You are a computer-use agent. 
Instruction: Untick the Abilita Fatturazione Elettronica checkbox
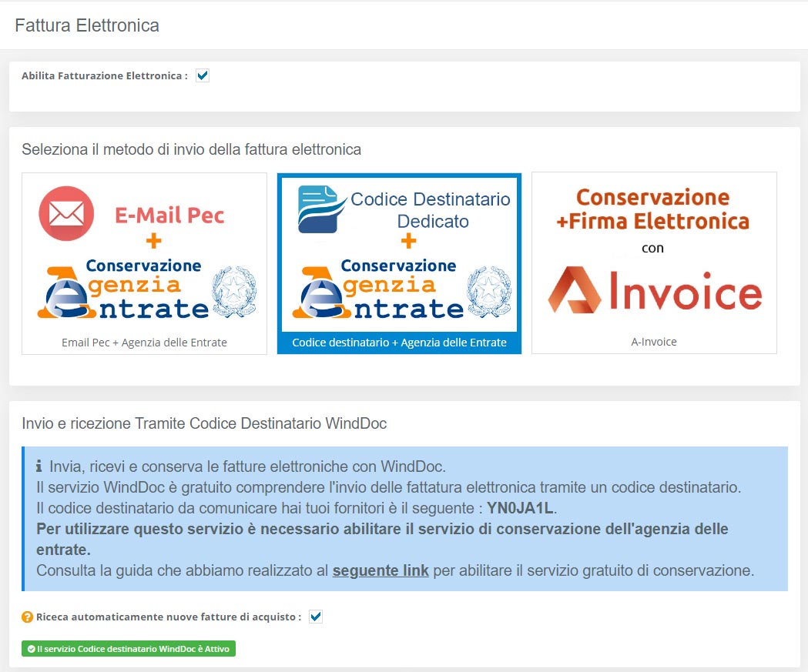203,75
